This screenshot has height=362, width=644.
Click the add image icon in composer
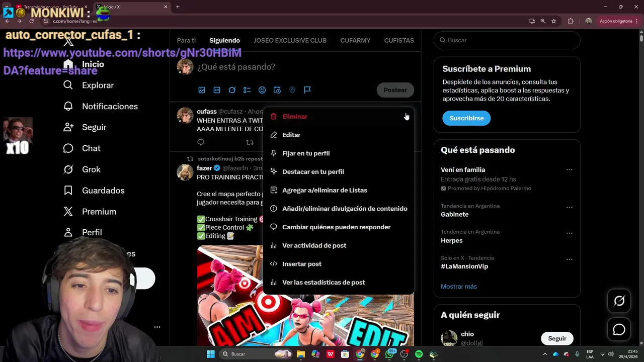(202, 90)
